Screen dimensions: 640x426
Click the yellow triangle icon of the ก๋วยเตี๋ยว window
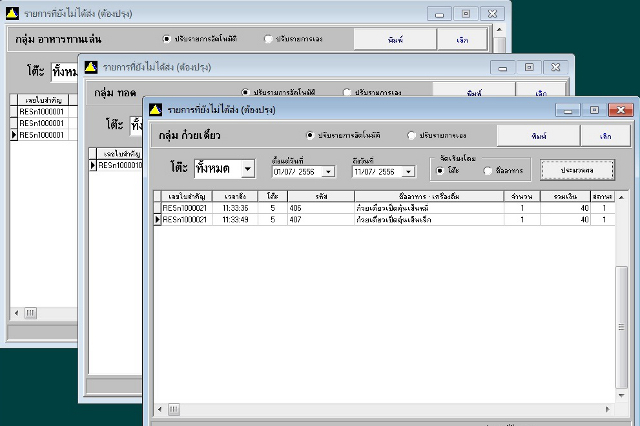tap(156, 109)
